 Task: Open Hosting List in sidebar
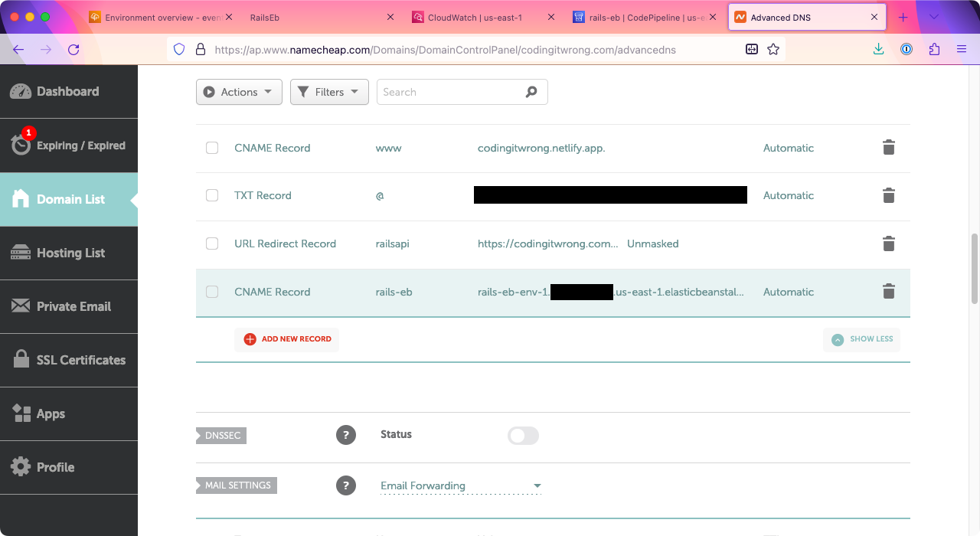pos(69,253)
